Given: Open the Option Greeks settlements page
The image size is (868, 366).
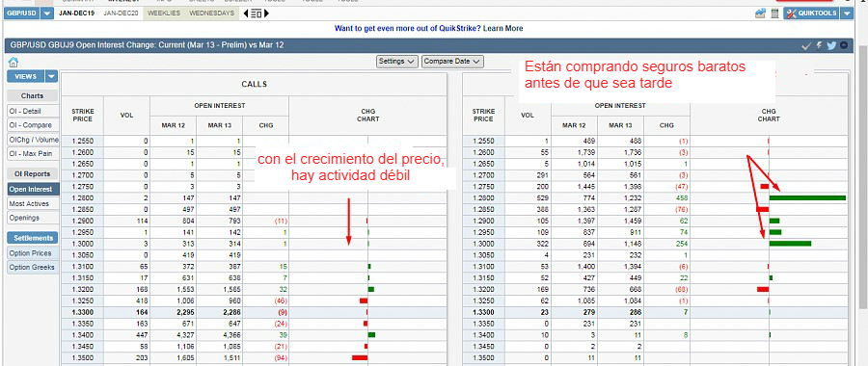Looking at the screenshot, I should [33, 268].
